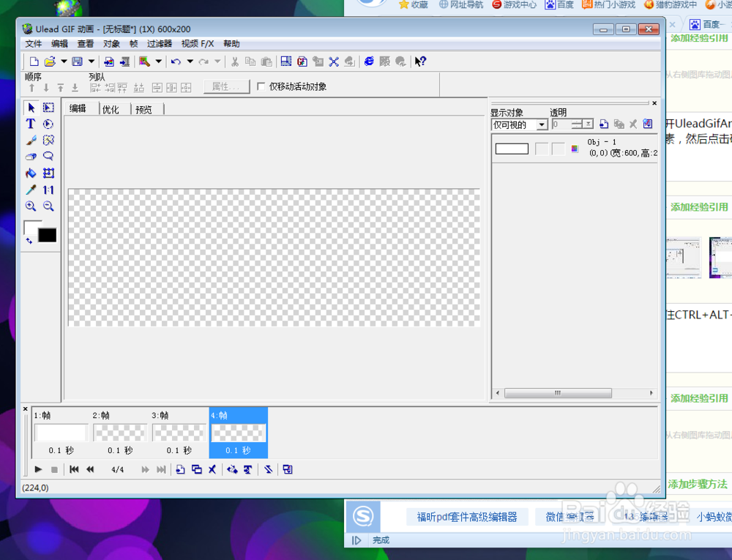This screenshot has width=732, height=560.
Task: Close the frame panel with its X
Action: 26,409
